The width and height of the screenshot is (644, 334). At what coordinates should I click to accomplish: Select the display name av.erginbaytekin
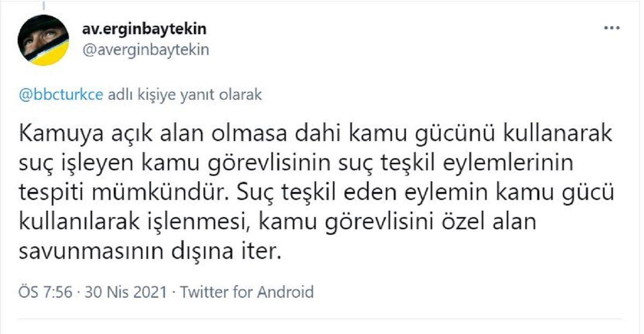point(146,30)
